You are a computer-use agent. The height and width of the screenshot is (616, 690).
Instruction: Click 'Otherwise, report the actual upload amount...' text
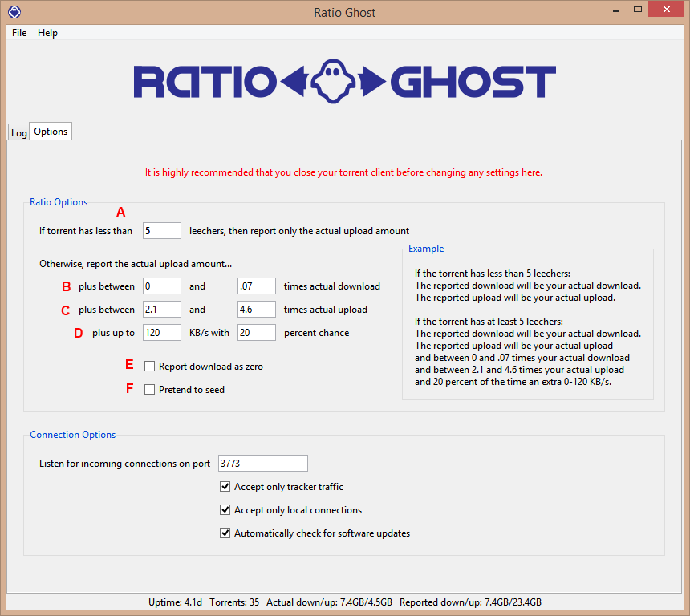click(x=136, y=264)
